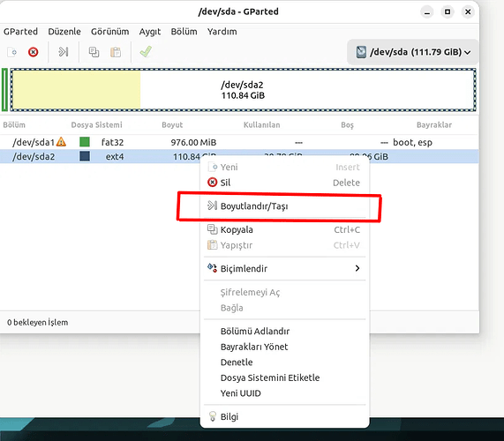Screen dimensions: 504x441
Task: Select the /dev/sda1 partition row
Action: pyautogui.click(x=239, y=142)
